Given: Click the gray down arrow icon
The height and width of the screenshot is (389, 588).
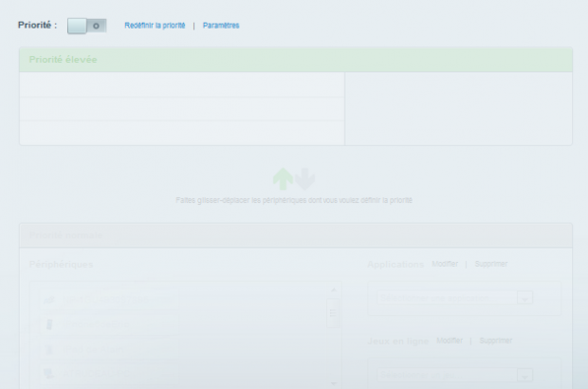Looking at the screenshot, I should pyautogui.click(x=304, y=178).
